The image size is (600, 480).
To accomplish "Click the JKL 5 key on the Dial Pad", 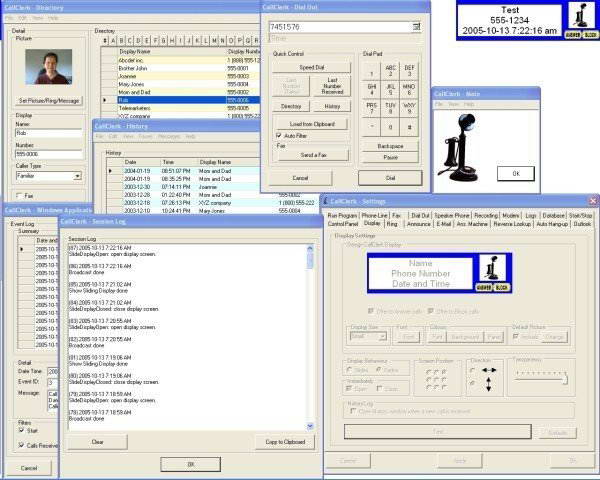I will pyautogui.click(x=390, y=90).
